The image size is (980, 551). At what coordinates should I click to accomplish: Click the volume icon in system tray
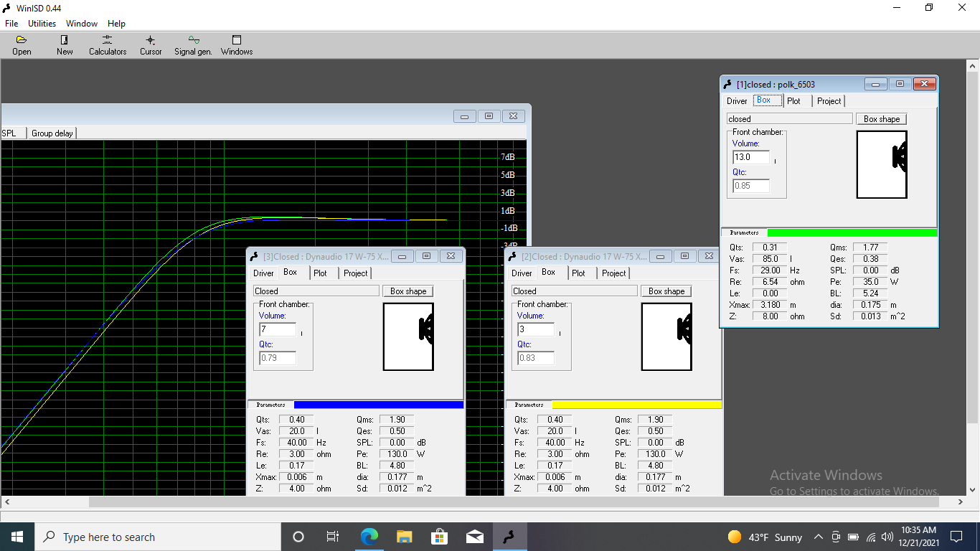[x=887, y=537]
